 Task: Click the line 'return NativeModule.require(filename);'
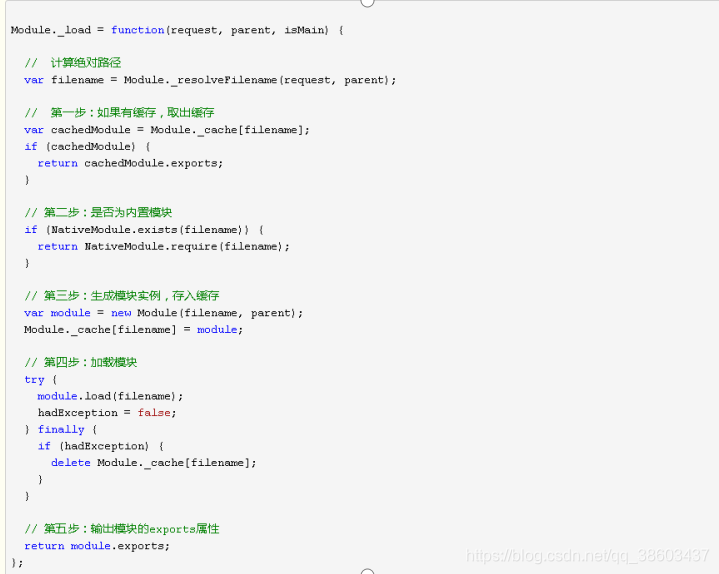tap(164, 247)
